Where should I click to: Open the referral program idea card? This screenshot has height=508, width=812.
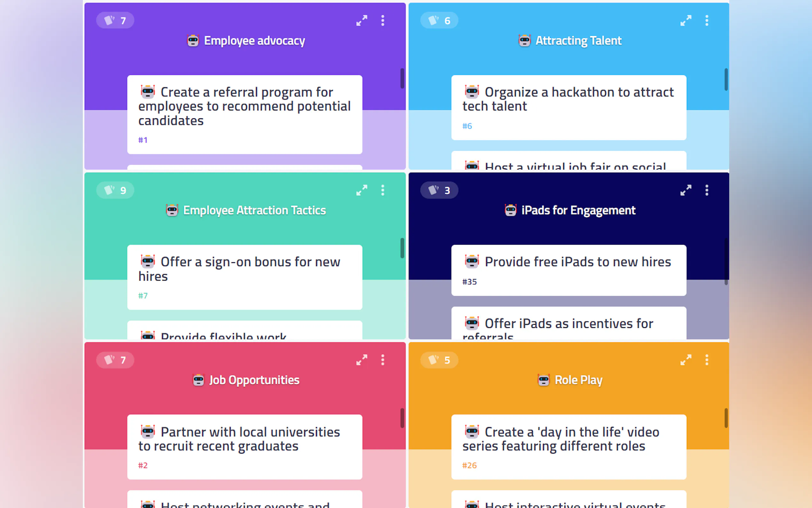244,114
